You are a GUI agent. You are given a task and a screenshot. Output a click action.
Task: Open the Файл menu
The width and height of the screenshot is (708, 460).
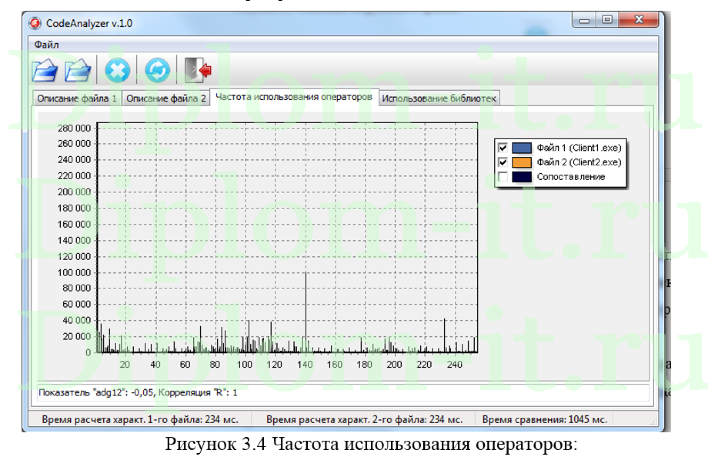[46, 45]
